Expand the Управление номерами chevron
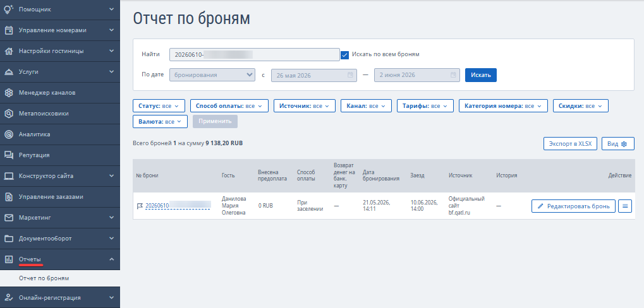 coord(112,30)
